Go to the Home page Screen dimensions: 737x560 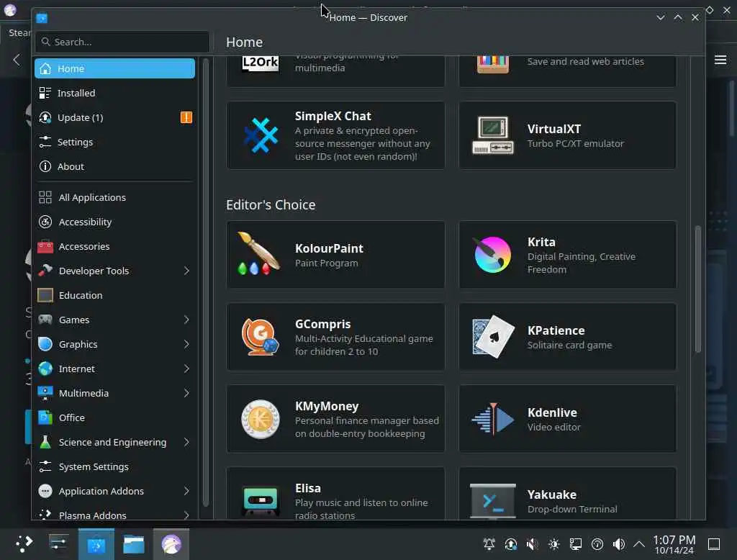[114, 68]
